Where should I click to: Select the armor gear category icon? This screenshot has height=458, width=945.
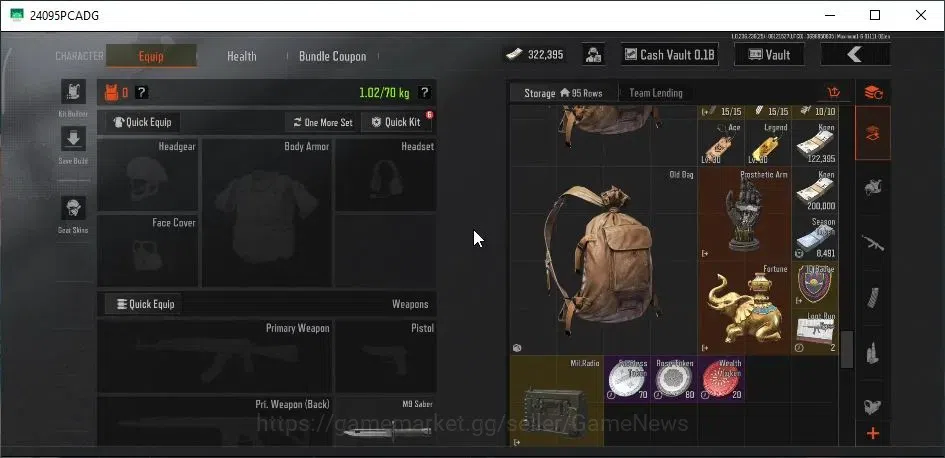click(x=873, y=187)
